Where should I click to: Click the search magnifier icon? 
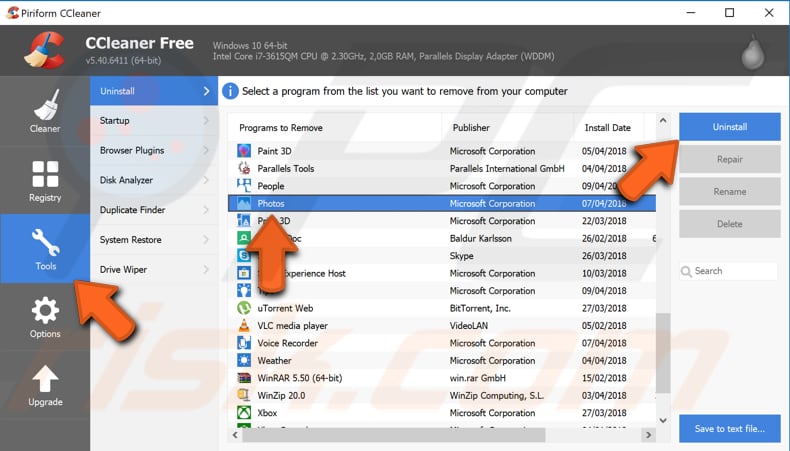686,272
